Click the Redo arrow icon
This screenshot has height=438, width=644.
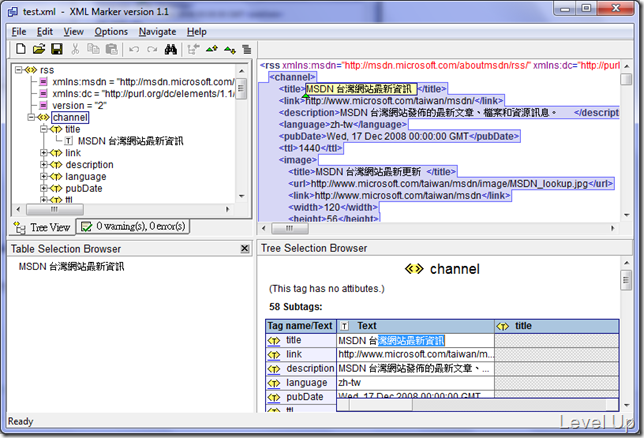pyautogui.click(x=152, y=50)
